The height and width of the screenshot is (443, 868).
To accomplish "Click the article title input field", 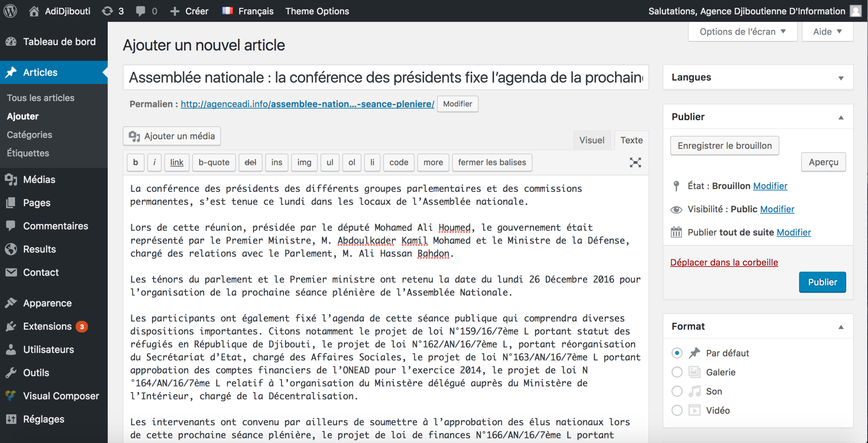I will pyautogui.click(x=385, y=77).
